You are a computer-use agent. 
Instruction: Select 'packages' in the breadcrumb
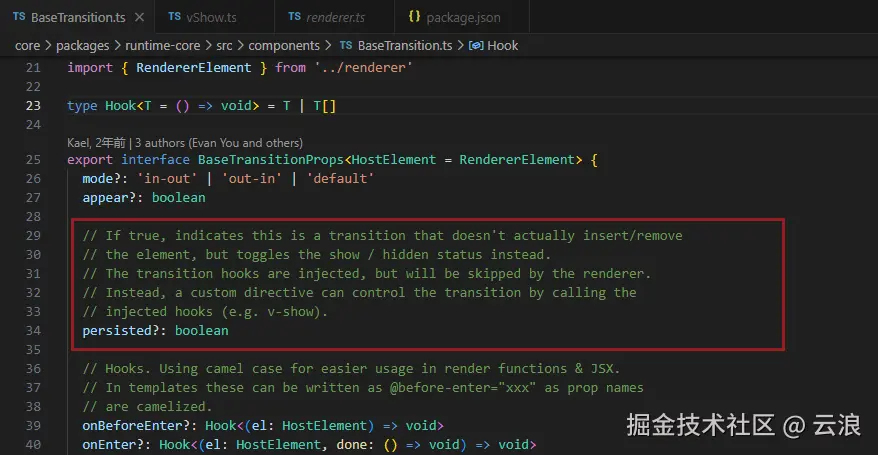82,45
